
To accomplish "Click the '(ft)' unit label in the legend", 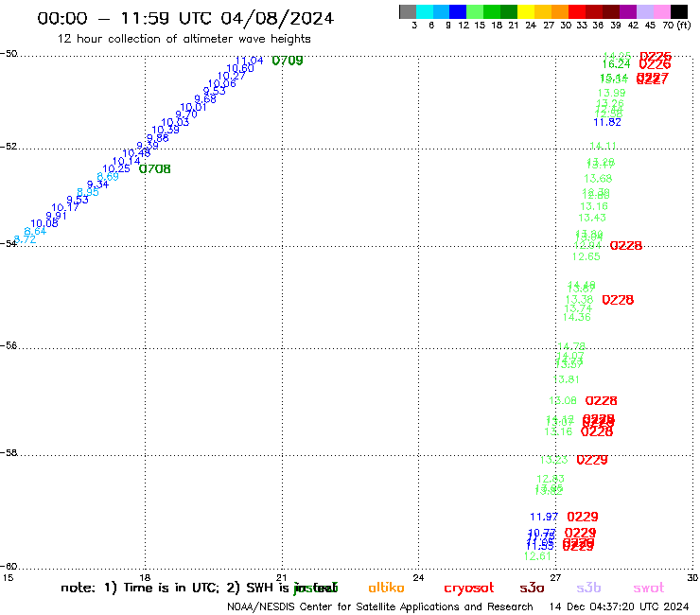I will [684, 25].
